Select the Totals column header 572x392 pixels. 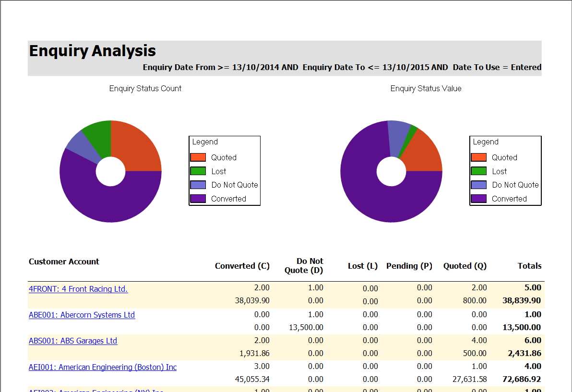point(529,266)
